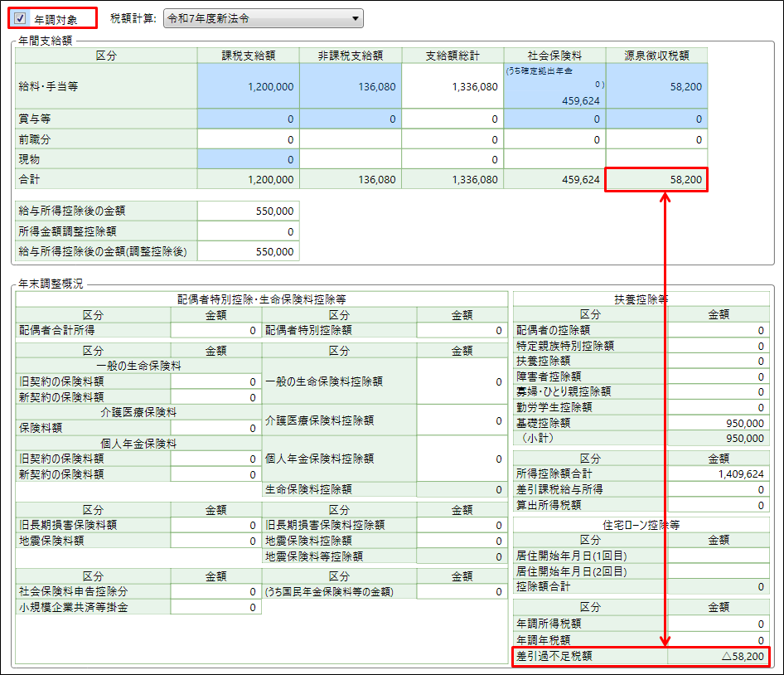Select the 地震保険料額 amount field

tap(215, 541)
